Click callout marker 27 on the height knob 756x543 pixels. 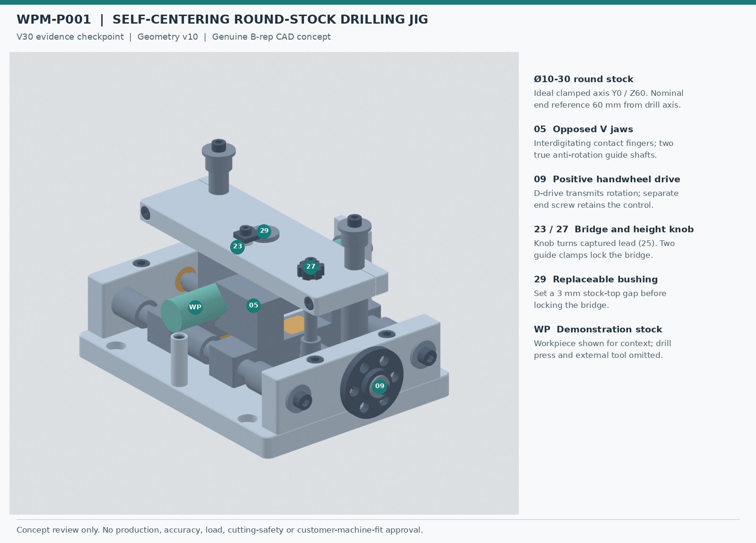coord(310,267)
